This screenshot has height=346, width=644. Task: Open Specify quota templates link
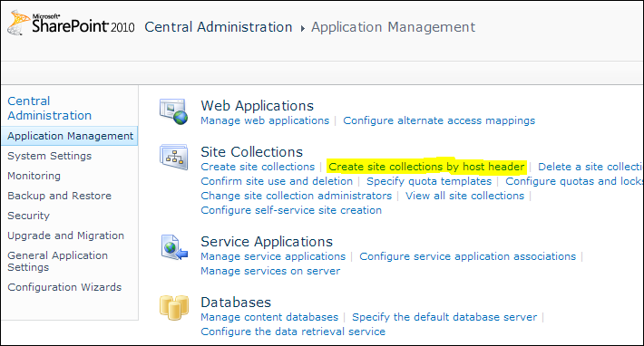point(429,181)
